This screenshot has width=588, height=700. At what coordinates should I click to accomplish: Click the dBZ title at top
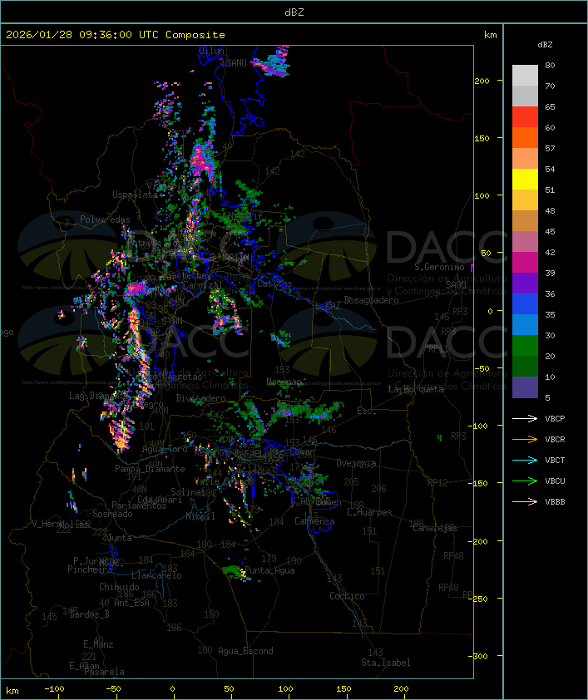[x=294, y=12]
